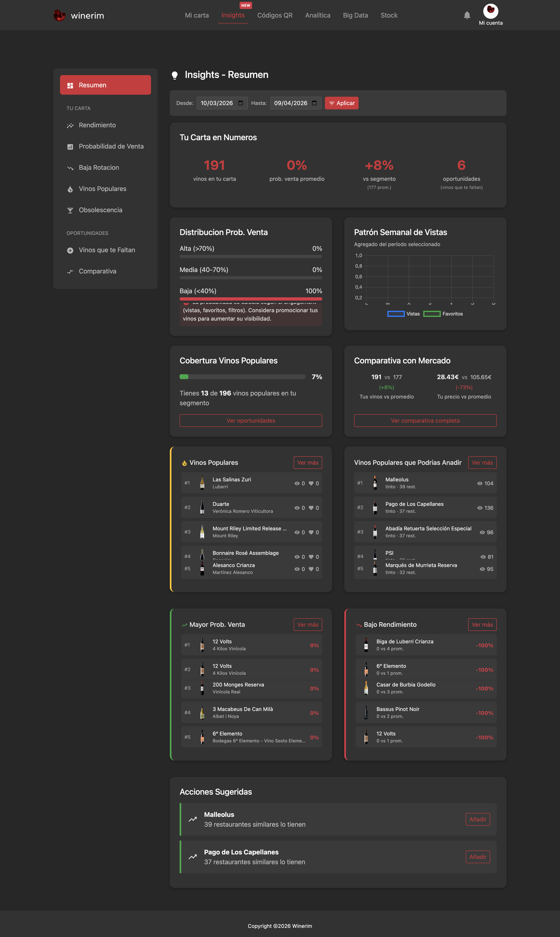This screenshot has height=937, width=560.
Task: Click Ver más in Bajo Rendimiento card
Action: pos(482,624)
